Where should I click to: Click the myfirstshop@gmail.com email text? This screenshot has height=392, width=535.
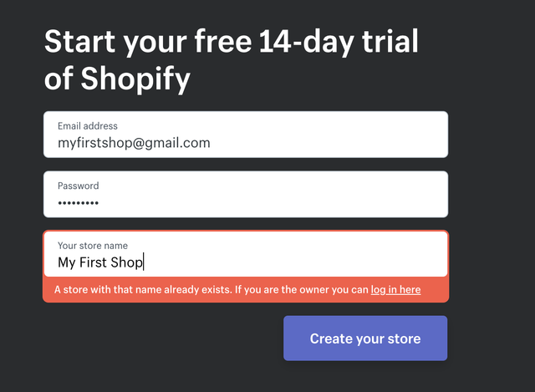[x=134, y=143]
